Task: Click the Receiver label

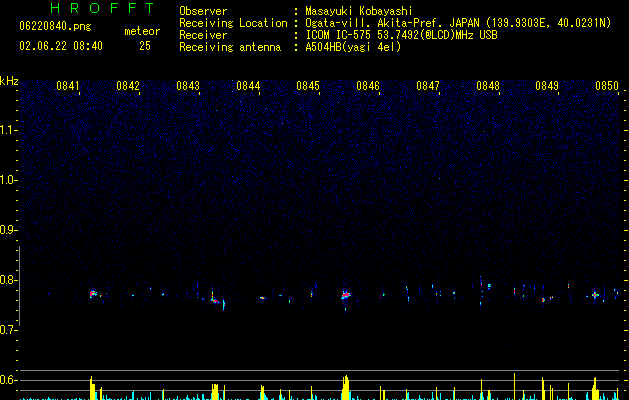Action: pos(203,35)
